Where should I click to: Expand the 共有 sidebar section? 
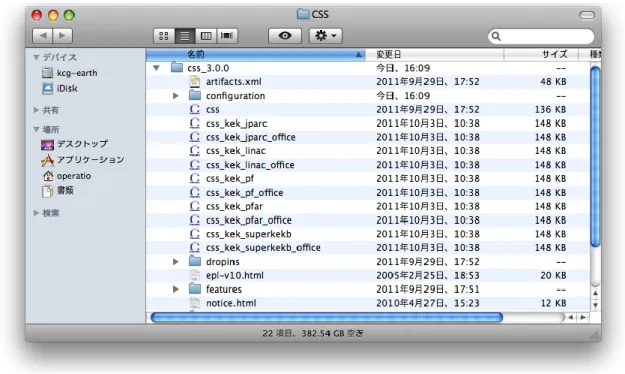[36, 110]
